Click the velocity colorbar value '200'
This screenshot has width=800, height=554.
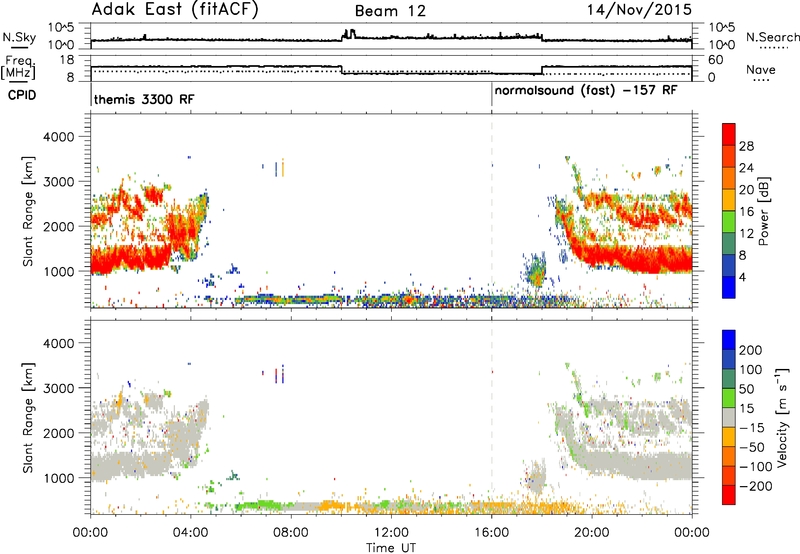coord(751,350)
